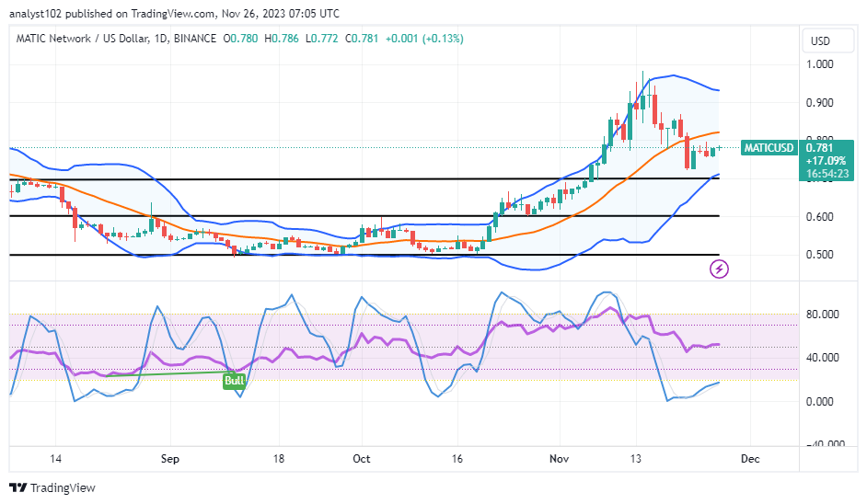
Task: Click the Nov date on time axis
Action: (559, 459)
